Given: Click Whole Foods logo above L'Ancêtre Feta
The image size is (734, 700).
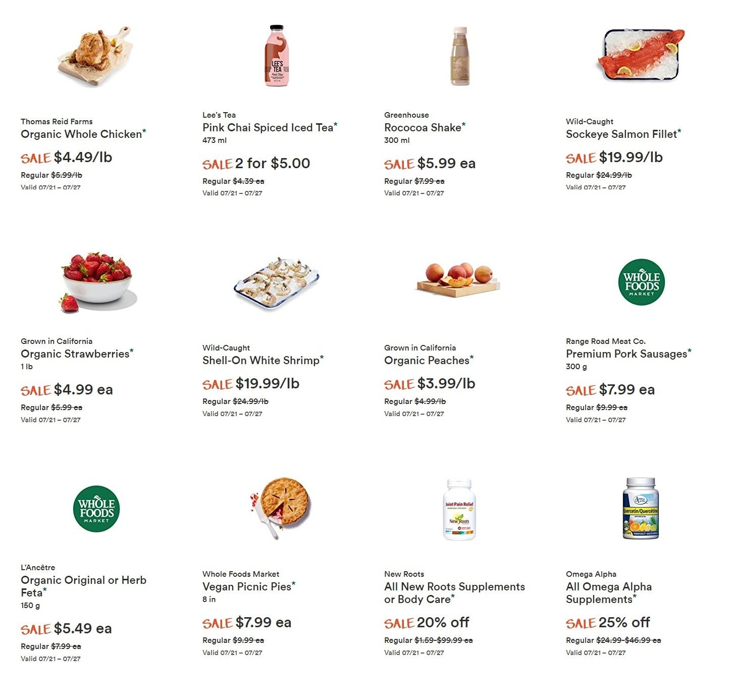Looking at the screenshot, I should pos(96,509).
